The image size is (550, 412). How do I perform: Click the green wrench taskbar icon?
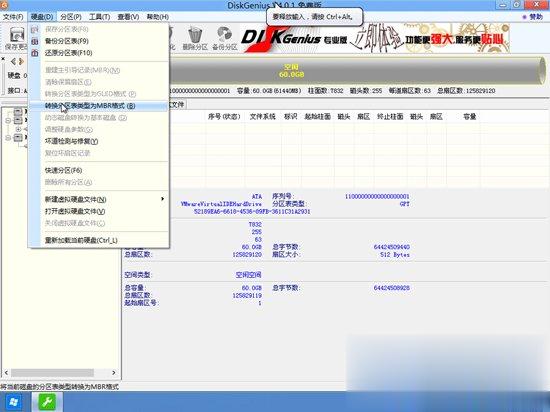(47, 402)
